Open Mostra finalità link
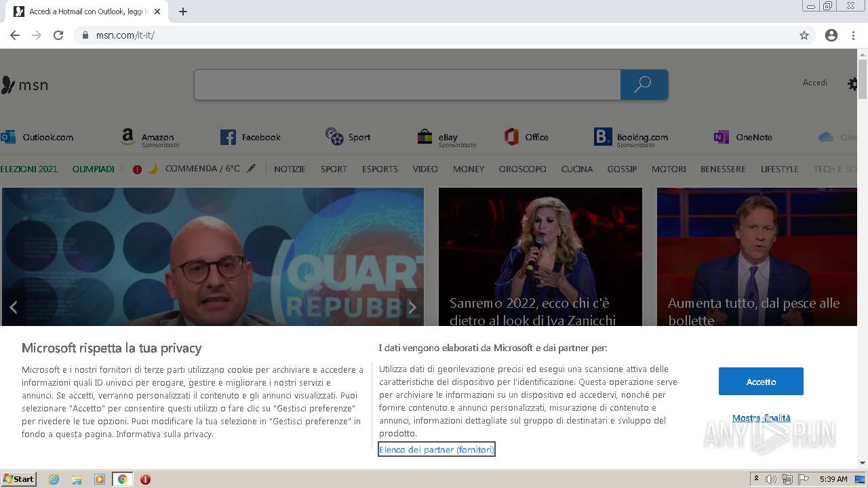 click(x=761, y=418)
